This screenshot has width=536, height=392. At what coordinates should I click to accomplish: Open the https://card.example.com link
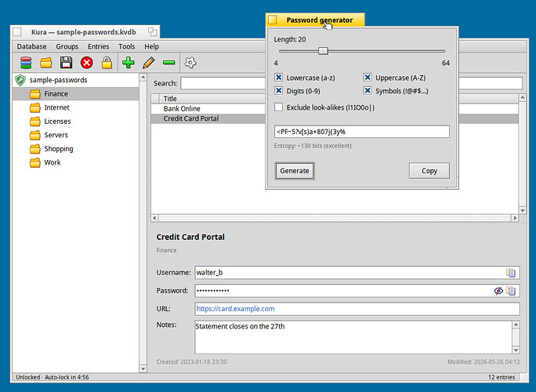pos(235,309)
